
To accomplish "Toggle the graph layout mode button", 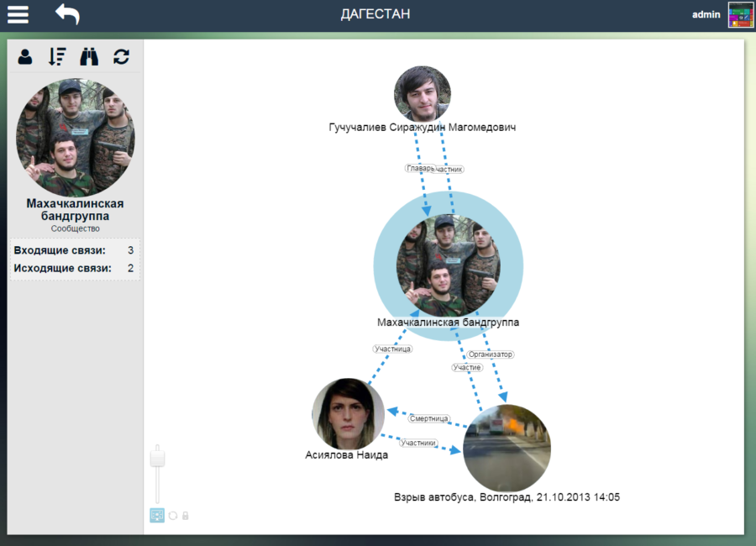I will point(157,516).
